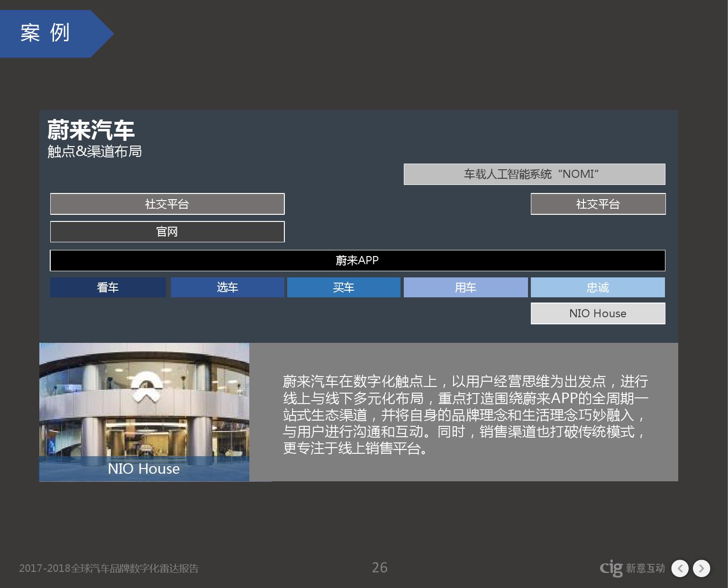This screenshot has width=728, height=588.
Task: Click the cig 新意互动 logo
Action: (632, 568)
